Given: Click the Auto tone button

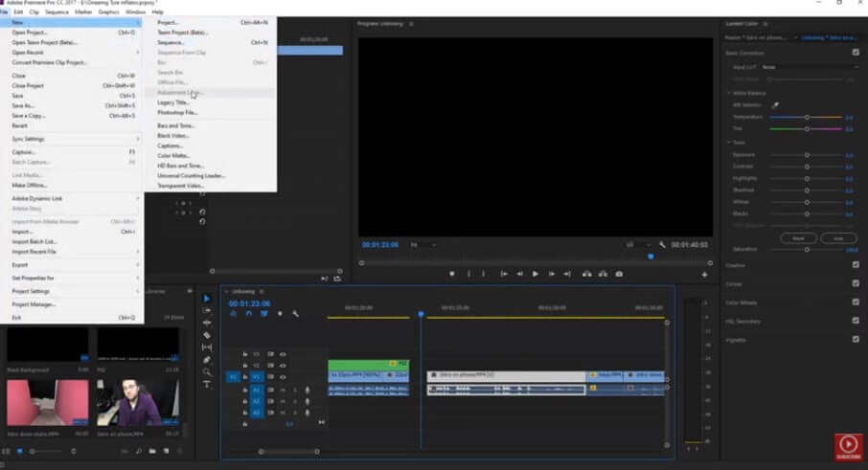Looking at the screenshot, I should 838,238.
